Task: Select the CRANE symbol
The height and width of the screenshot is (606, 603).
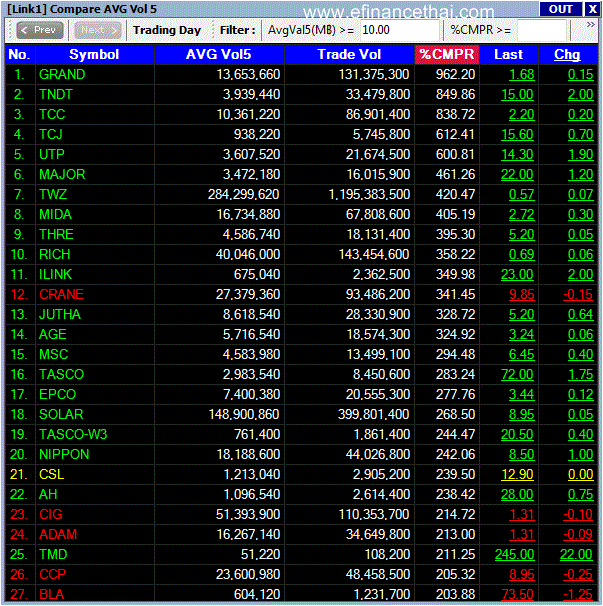Action: pos(61,294)
